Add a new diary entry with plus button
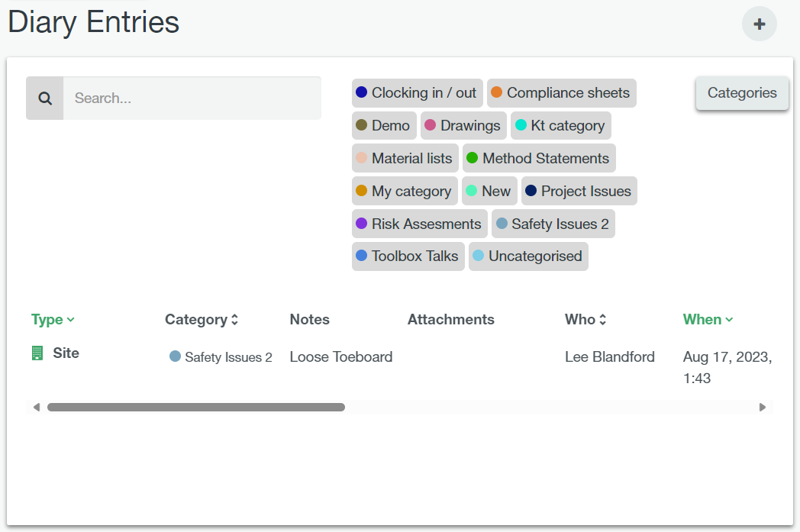Viewport: 800px width, 532px height. pyautogui.click(x=759, y=24)
